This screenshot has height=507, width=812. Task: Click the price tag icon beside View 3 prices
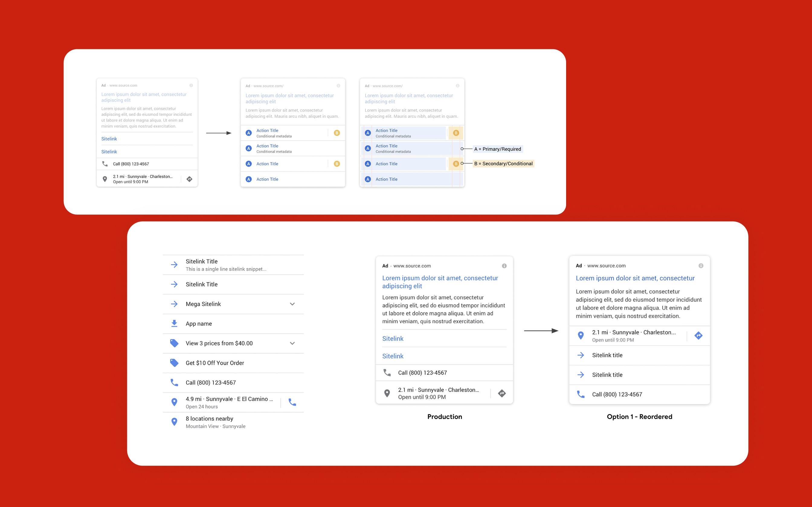[x=174, y=343]
